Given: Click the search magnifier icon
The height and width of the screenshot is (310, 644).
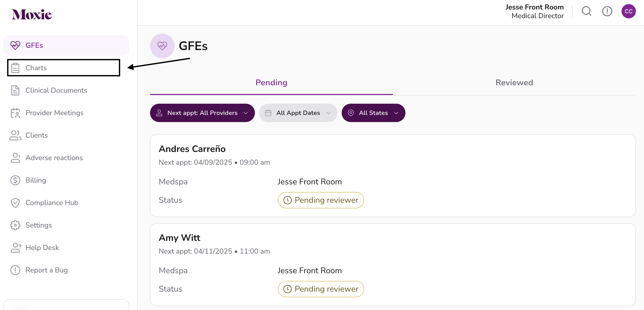Looking at the screenshot, I should 586,11.
